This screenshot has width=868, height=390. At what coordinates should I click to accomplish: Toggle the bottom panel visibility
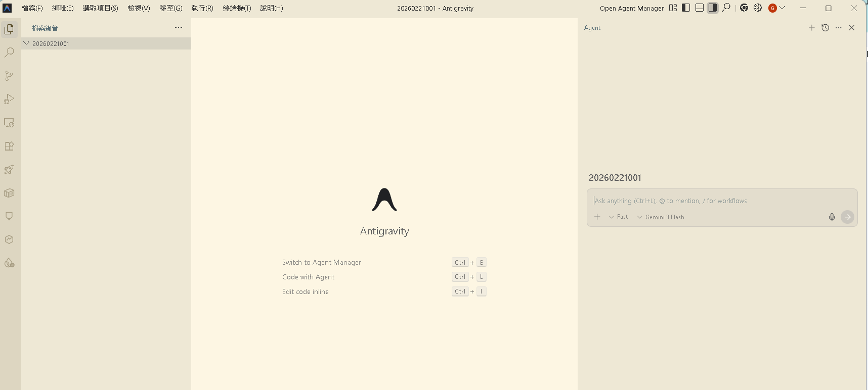click(700, 8)
